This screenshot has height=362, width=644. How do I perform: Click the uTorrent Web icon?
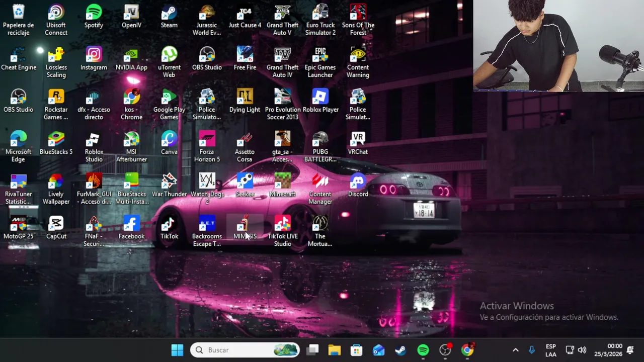click(169, 62)
